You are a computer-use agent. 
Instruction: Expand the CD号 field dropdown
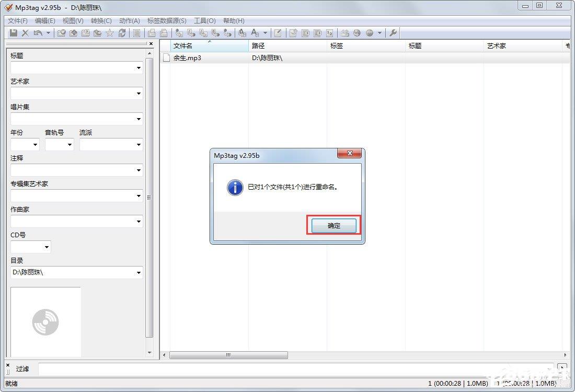47,247
